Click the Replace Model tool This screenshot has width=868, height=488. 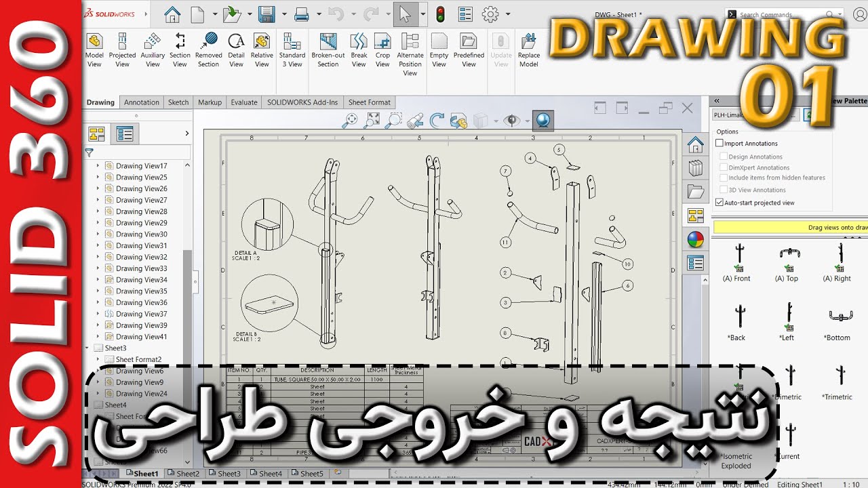(x=529, y=51)
